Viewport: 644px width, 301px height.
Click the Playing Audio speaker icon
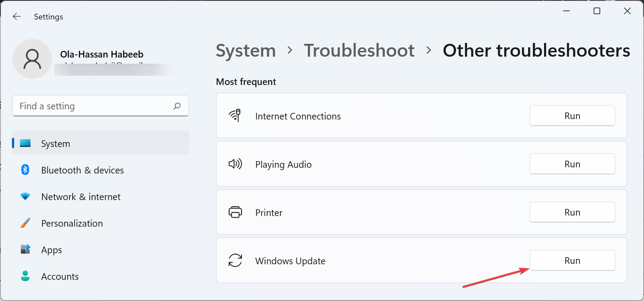pos(236,164)
